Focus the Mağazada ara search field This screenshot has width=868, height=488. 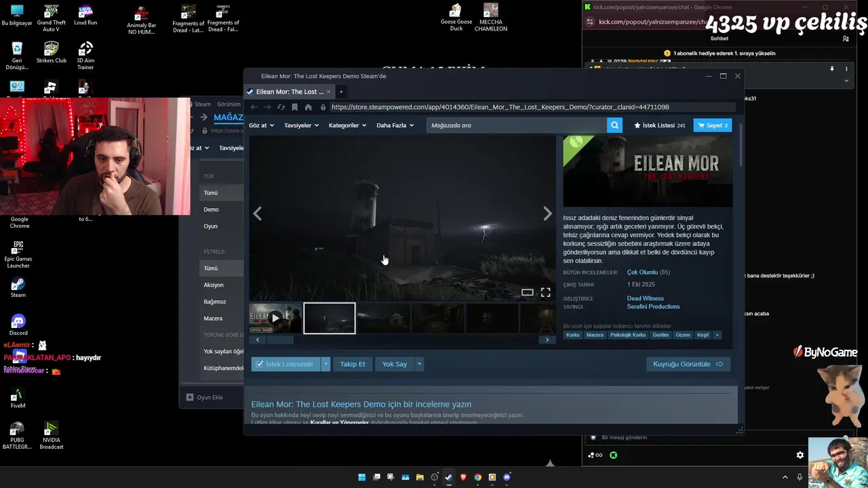(x=517, y=125)
